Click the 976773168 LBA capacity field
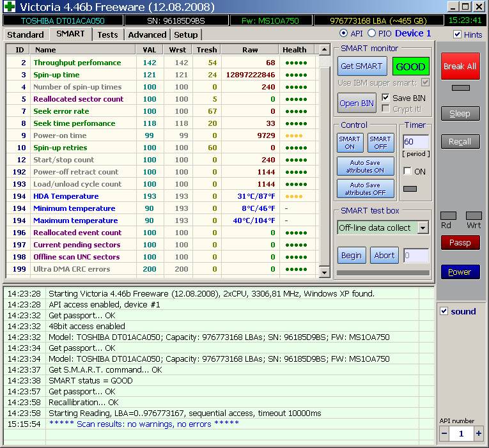 (x=378, y=20)
